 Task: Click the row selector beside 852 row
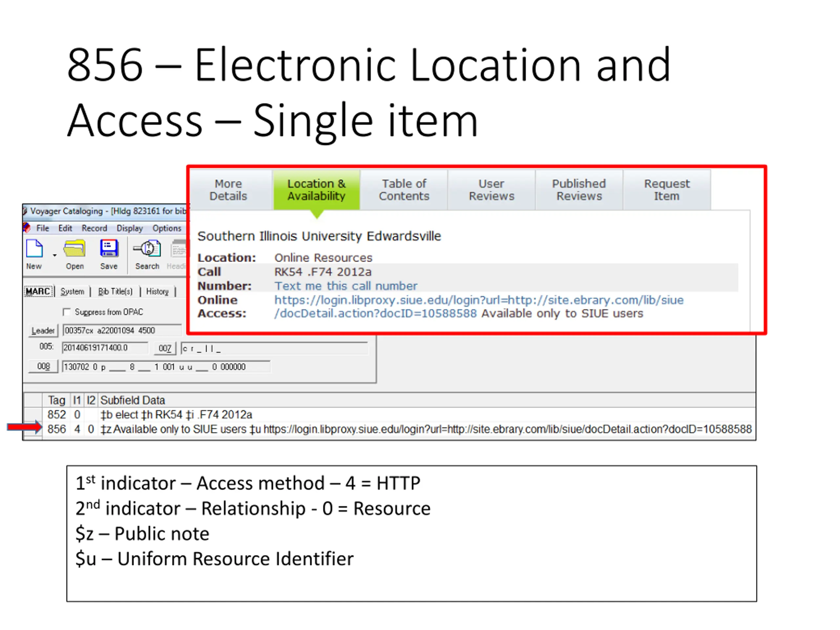point(33,415)
